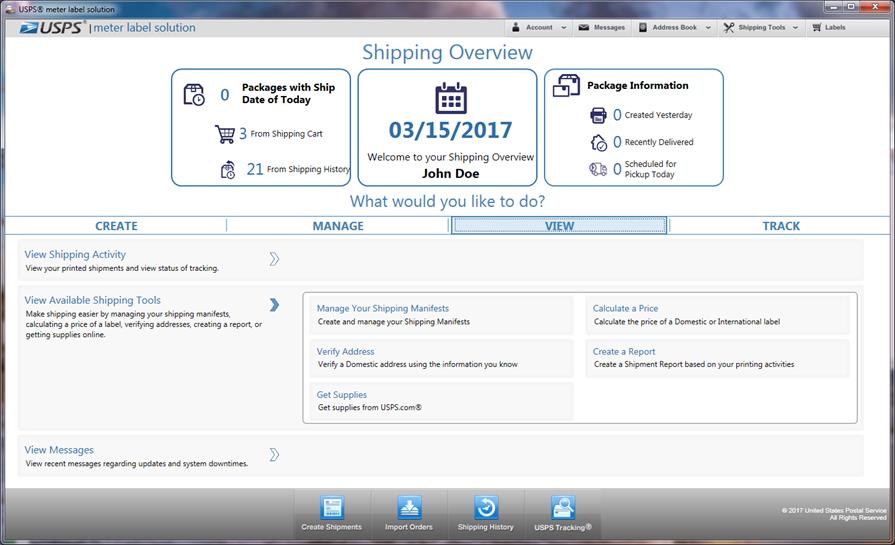Expand the View Messages chevron
The image size is (895, 545).
click(x=274, y=455)
